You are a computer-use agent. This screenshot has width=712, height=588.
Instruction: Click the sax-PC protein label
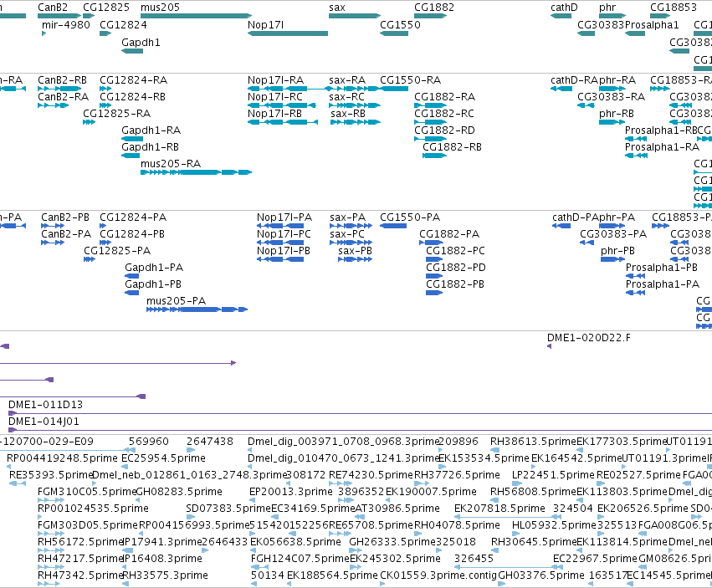[347, 234]
